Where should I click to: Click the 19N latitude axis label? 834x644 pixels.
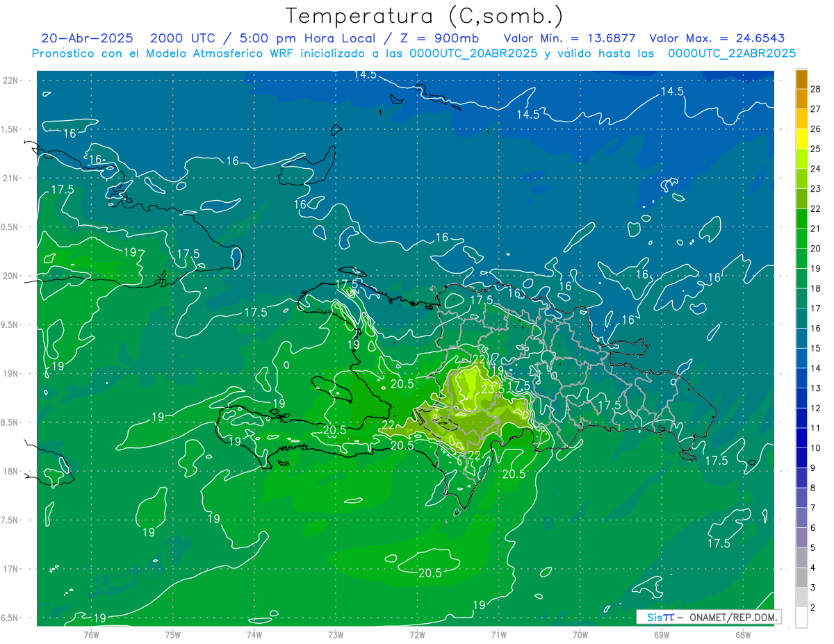tap(10, 373)
